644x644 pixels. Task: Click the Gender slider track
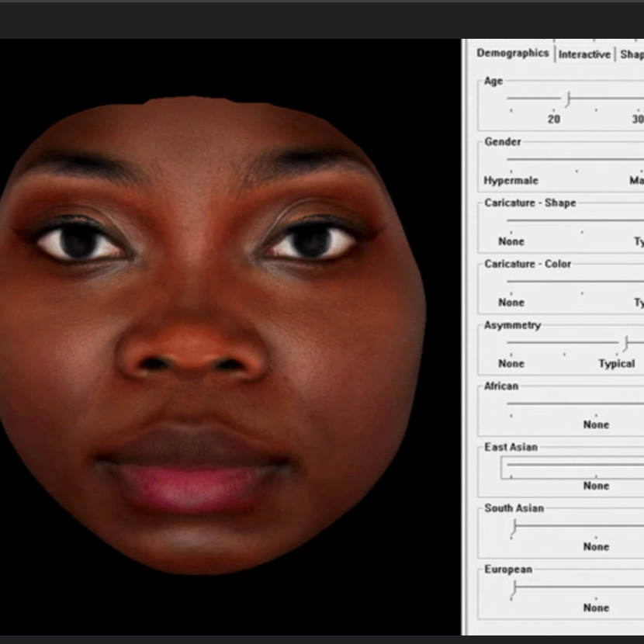tap(576, 159)
